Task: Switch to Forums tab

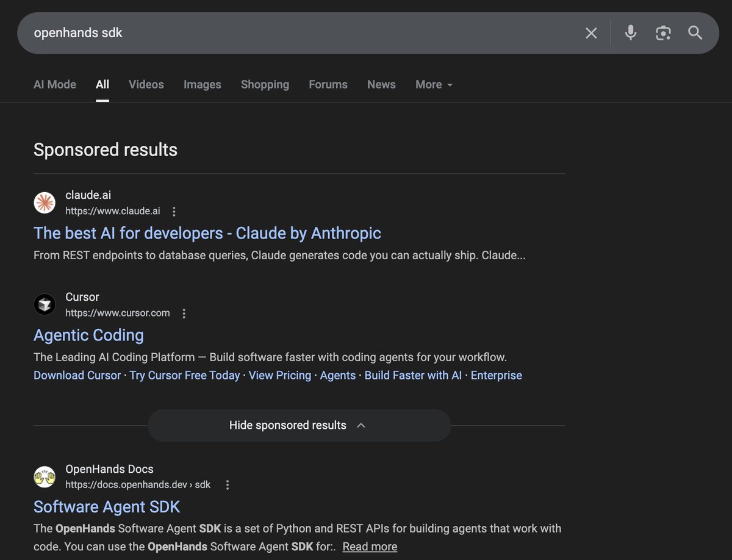Action: [328, 85]
